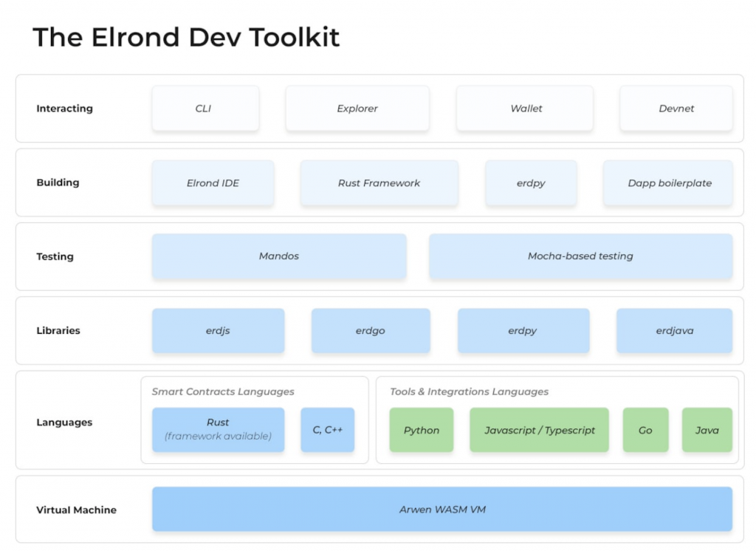Click the Devnet box
The width and height of the screenshot is (756, 551).
click(x=676, y=109)
